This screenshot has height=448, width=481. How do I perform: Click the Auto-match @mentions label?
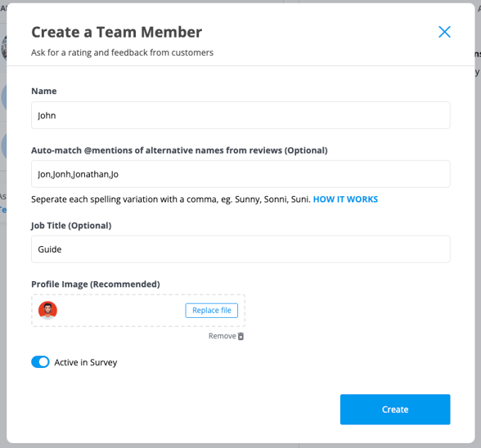coord(179,150)
